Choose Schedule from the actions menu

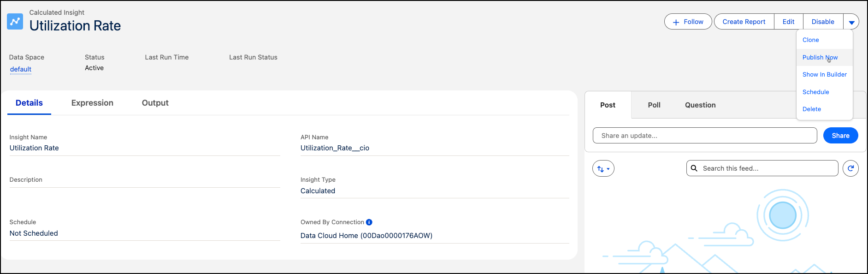pos(815,92)
